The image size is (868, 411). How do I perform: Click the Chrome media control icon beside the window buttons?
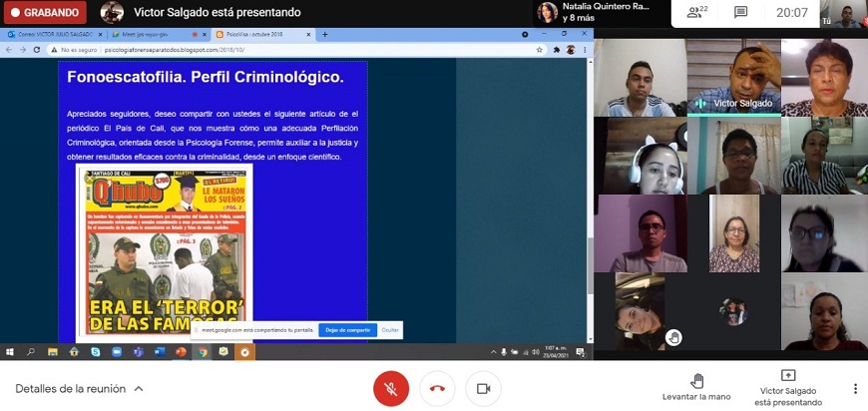525,34
